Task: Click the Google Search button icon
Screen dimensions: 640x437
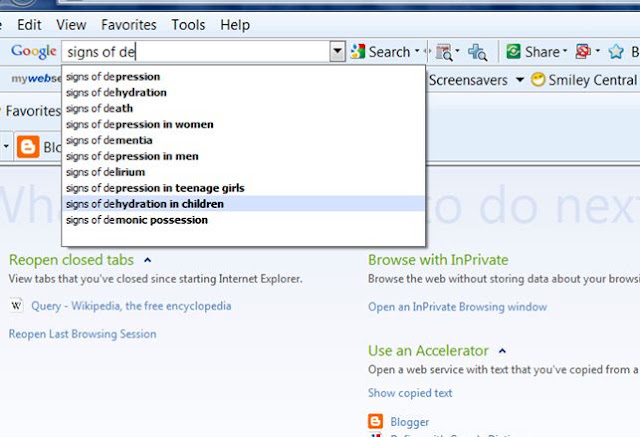Action: point(358,51)
